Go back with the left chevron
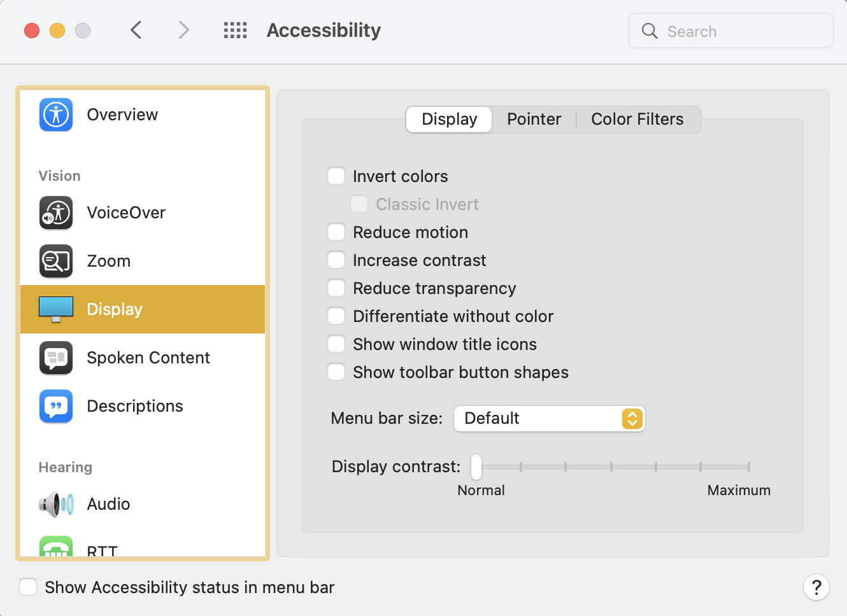The height and width of the screenshot is (616, 847). coord(136,30)
